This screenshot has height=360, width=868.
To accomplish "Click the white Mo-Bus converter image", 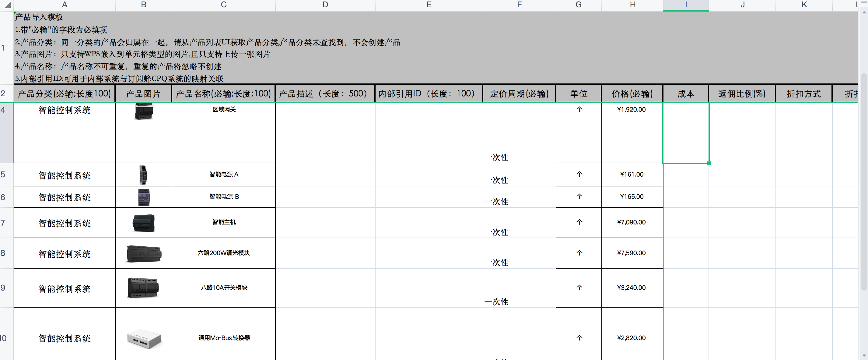I will coord(144,338).
